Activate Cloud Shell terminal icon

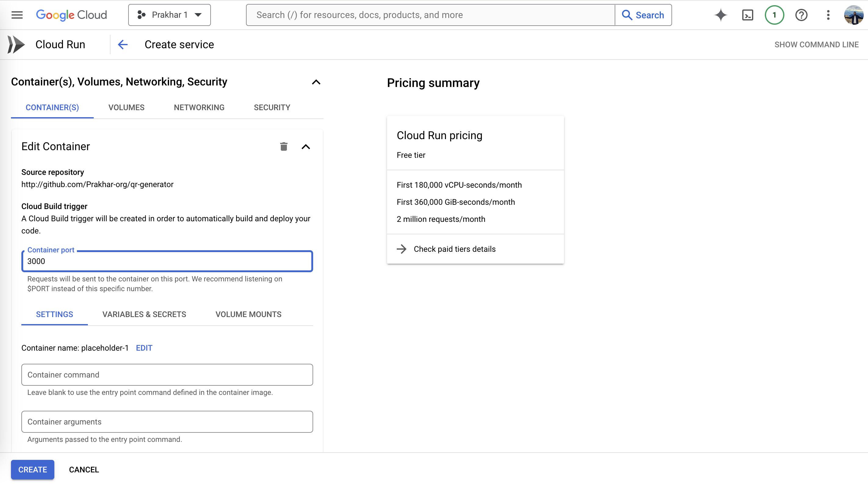click(747, 15)
